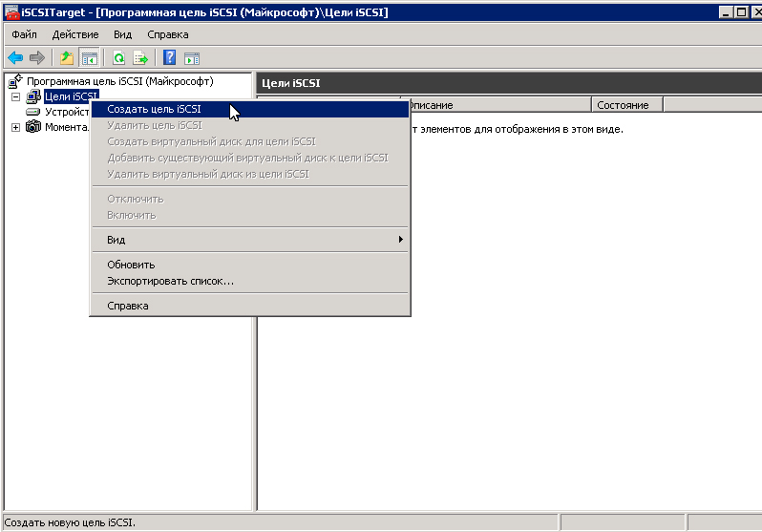This screenshot has width=762, height=532.
Task: Click the green Refresh toolbar icon
Action: (118, 58)
